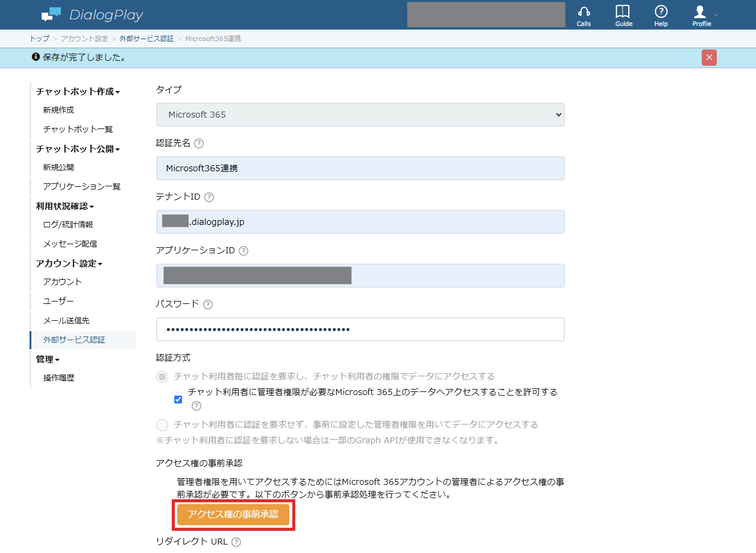Viewport: 756px width, 553px height.
Task: Click help icon beside テナントID
Action: (209, 197)
